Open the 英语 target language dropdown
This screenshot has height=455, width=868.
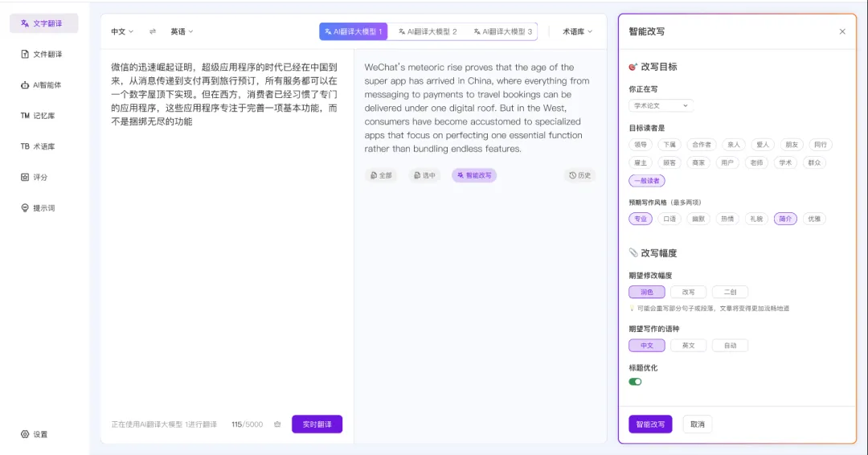click(x=182, y=31)
